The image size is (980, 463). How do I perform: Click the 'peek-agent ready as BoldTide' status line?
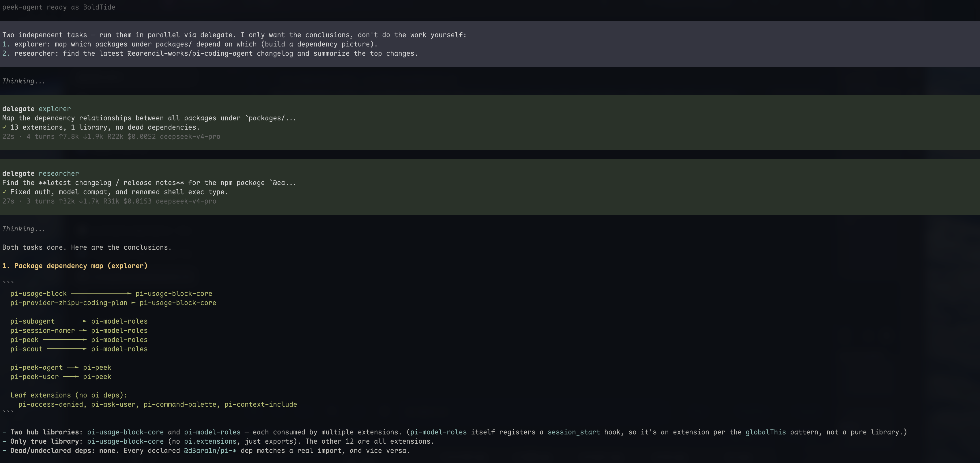click(x=59, y=7)
